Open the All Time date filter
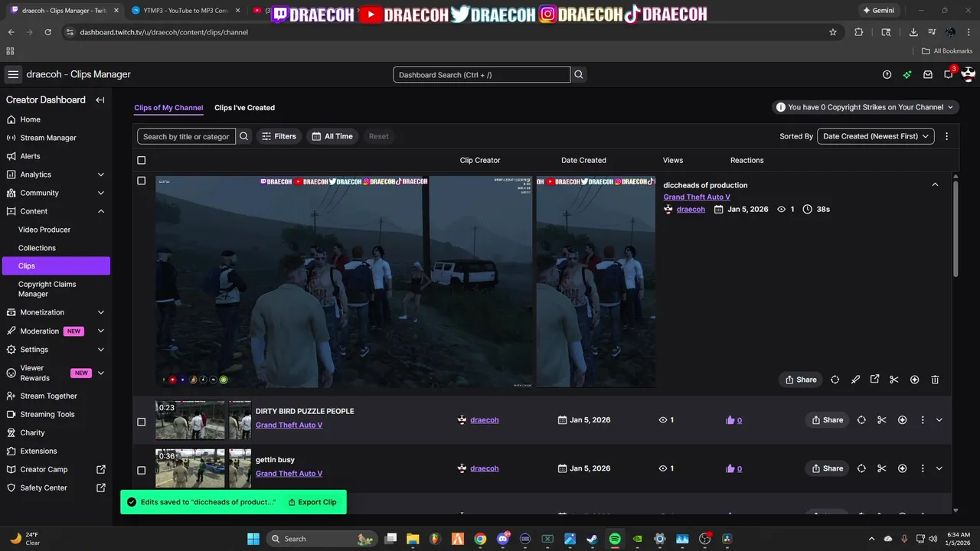This screenshot has height=551, width=980. point(332,136)
